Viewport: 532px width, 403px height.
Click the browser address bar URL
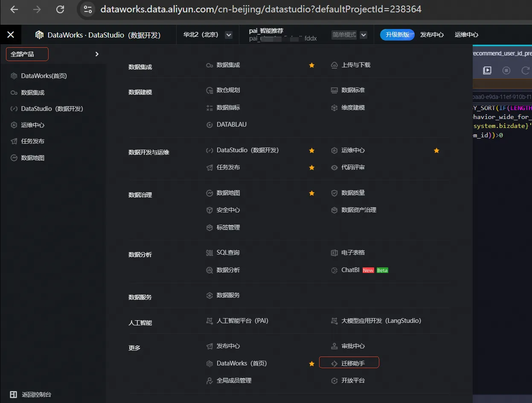pyautogui.click(x=261, y=9)
